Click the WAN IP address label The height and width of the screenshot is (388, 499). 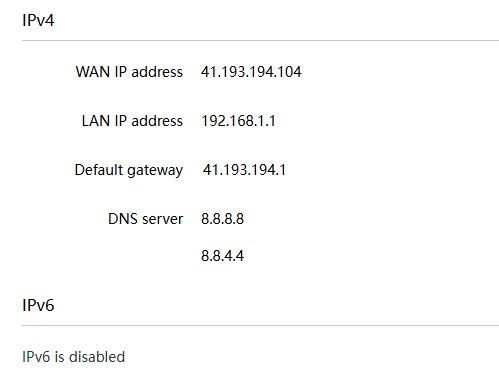pos(129,72)
